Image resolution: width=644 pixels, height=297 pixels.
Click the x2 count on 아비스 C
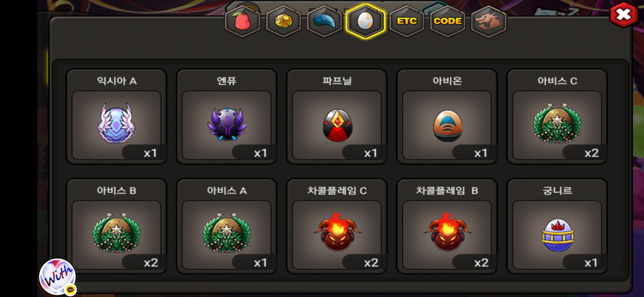(591, 153)
